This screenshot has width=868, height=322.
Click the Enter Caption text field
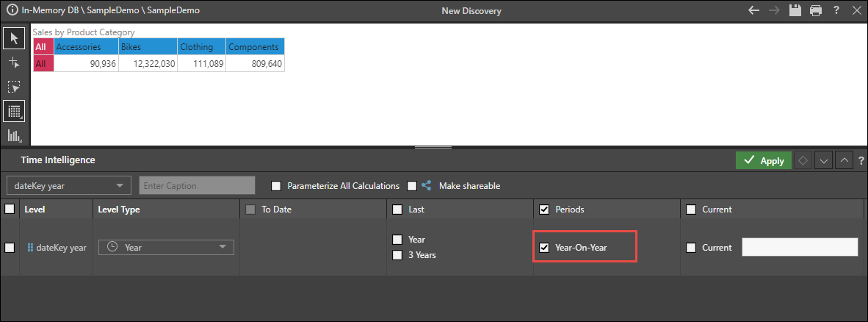[x=197, y=186]
